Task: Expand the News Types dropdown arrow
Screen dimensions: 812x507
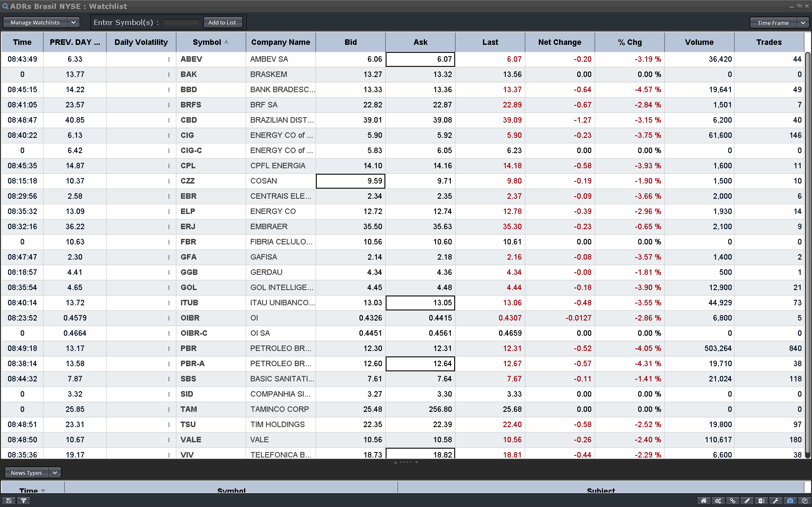Action: point(55,473)
